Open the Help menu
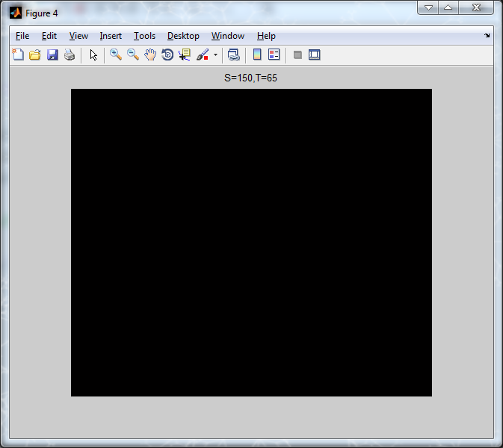 coord(266,36)
